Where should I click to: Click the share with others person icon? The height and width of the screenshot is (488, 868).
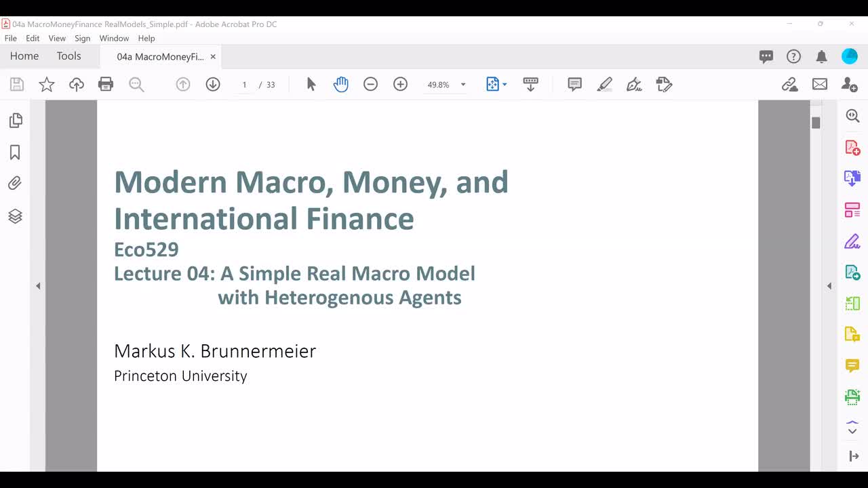849,85
